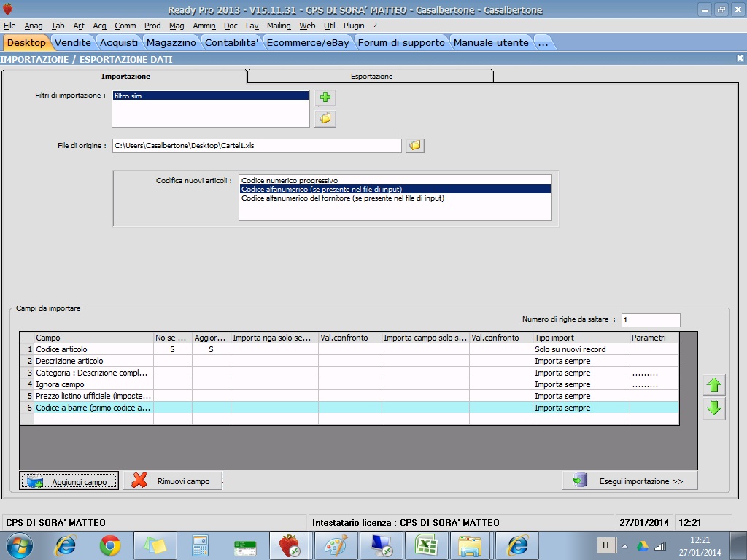Move the selected field down with the green arrow

click(713, 408)
